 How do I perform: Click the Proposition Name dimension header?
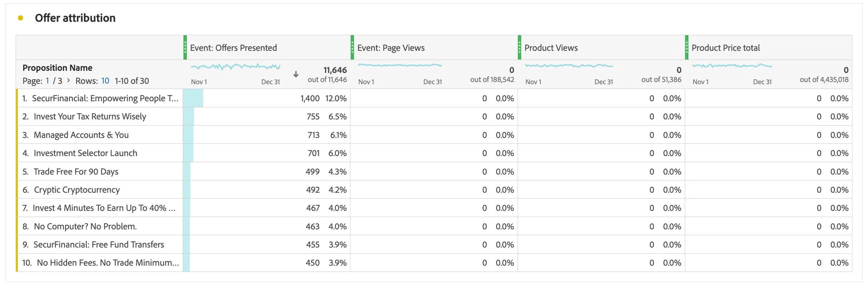coord(57,68)
